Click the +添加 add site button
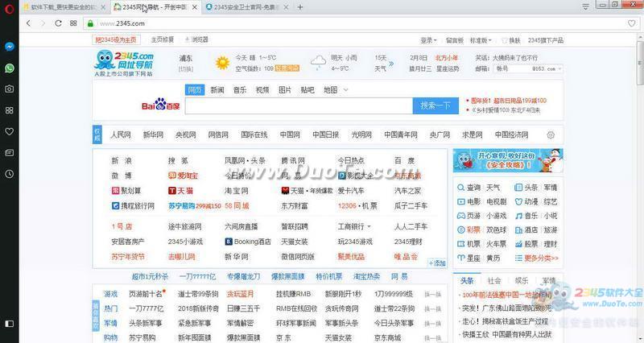The height and width of the screenshot is (343, 644). [437, 263]
